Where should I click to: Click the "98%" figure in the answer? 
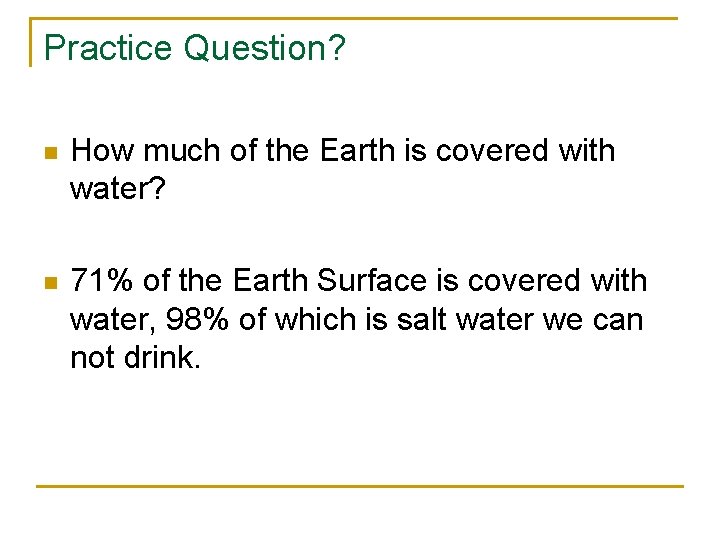click(197, 319)
